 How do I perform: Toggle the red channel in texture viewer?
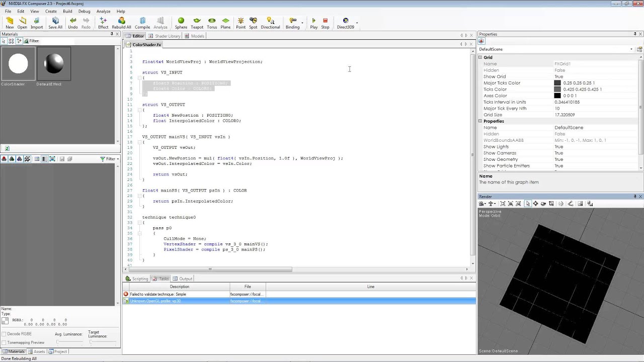(4, 159)
